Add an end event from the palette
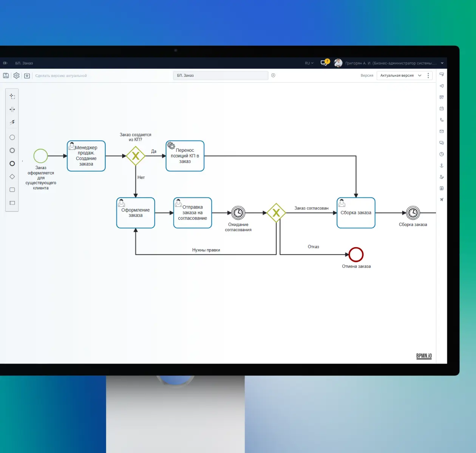This screenshot has width=476, height=453. tap(12, 163)
